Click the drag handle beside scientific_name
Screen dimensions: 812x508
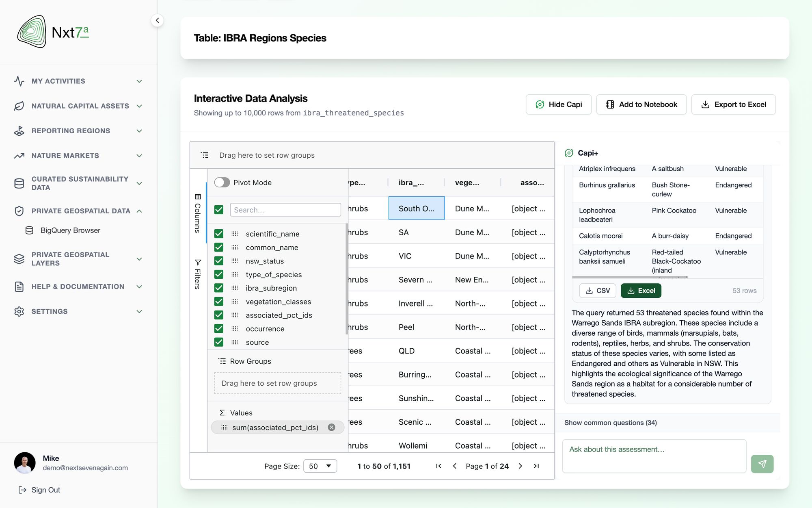coord(235,234)
